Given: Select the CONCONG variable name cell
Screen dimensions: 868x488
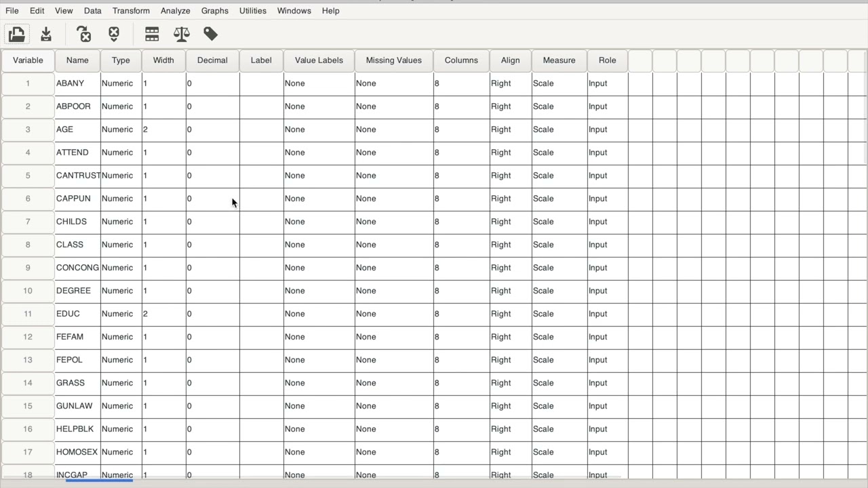Looking at the screenshot, I should [77, 268].
